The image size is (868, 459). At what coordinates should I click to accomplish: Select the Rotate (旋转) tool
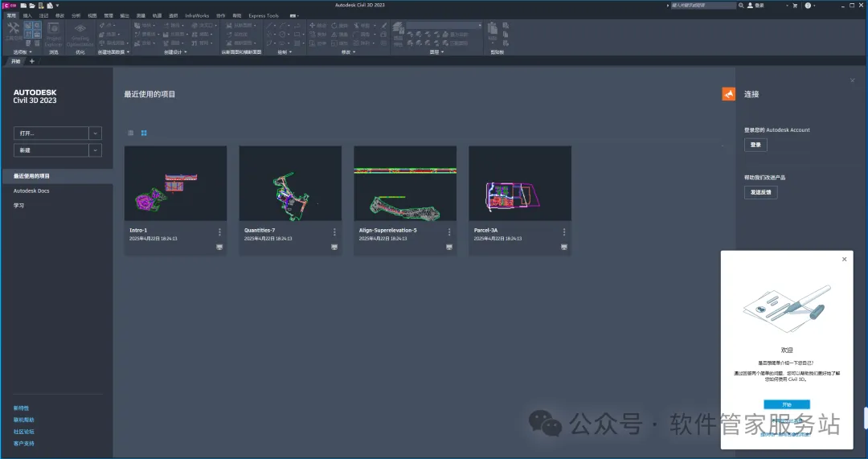click(x=339, y=26)
